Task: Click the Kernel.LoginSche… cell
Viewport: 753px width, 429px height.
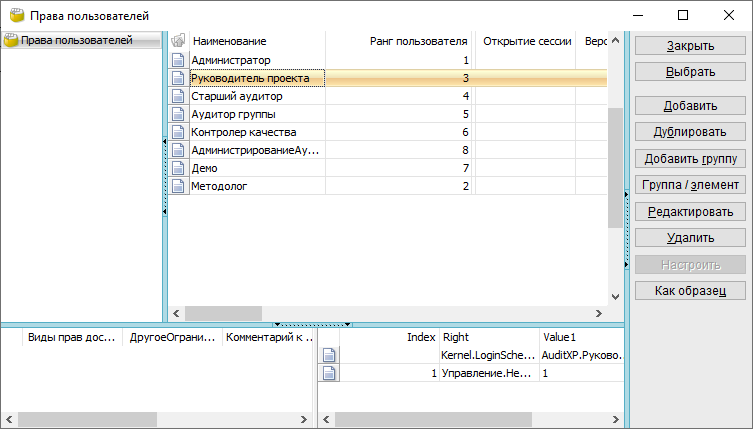Action: tap(488, 355)
